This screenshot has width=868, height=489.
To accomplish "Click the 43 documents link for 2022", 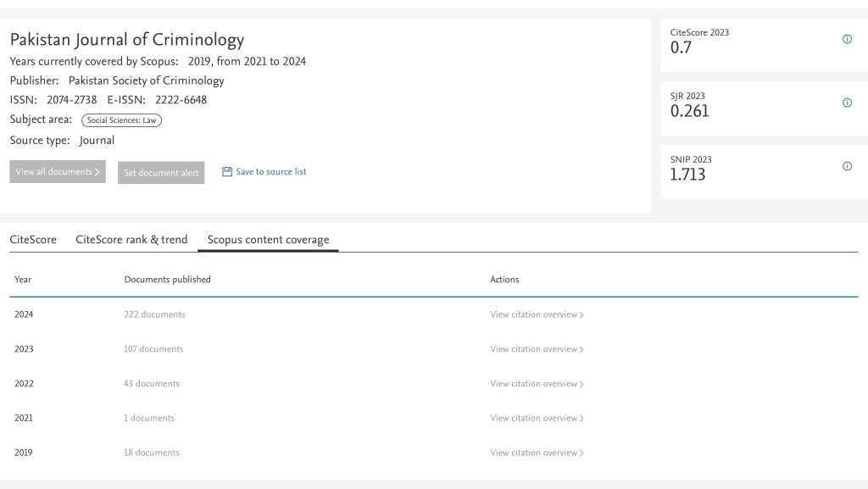I will coord(152,384).
